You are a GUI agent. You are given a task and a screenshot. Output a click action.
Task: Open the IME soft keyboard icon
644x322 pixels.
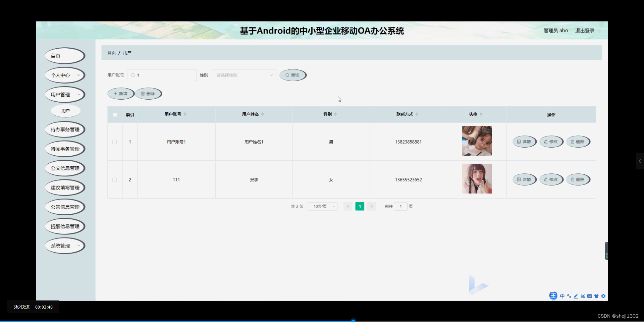[x=589, y=296]
